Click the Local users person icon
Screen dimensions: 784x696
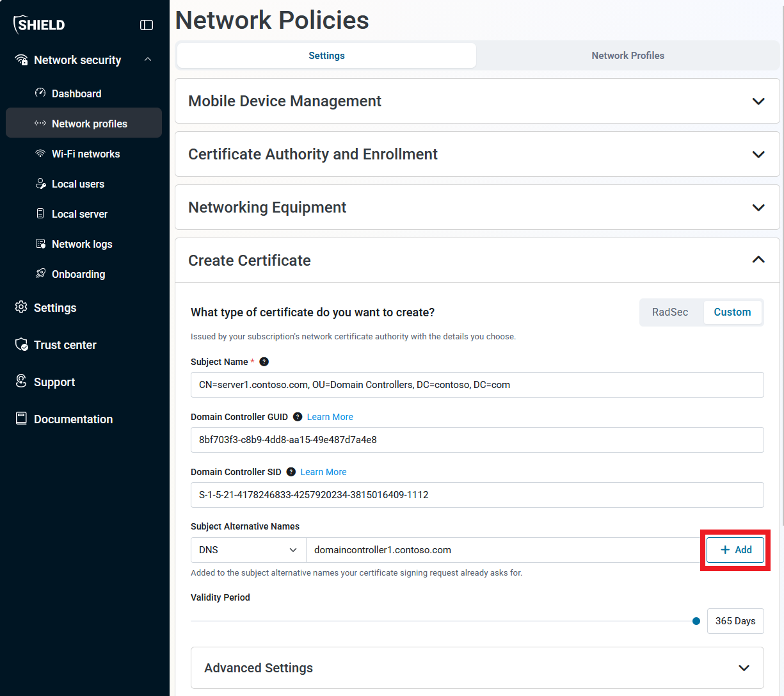[40, 183]
